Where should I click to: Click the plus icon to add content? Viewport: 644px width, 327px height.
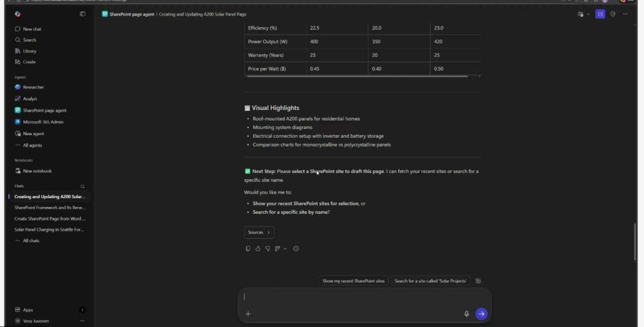pos(248,313)
